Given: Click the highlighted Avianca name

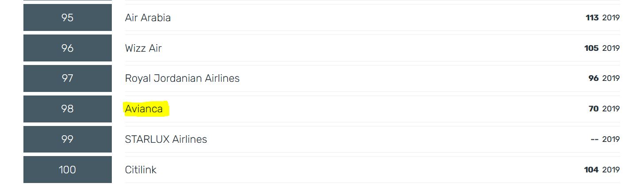Looking at the screenshot, I should click(x=144, y=109).
